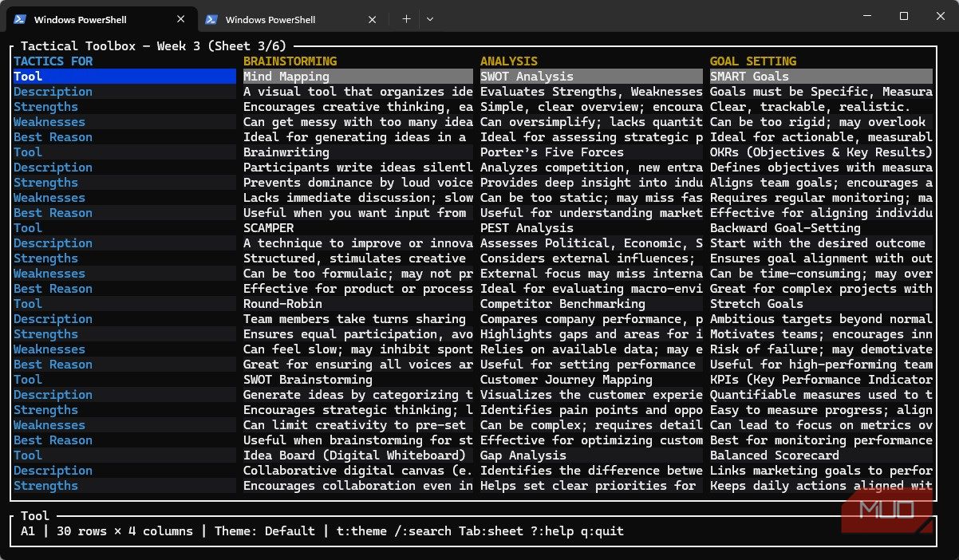
Task: Select the Idea Board (Digital Whiteboard) cell
Action: (x=358, y=455)
